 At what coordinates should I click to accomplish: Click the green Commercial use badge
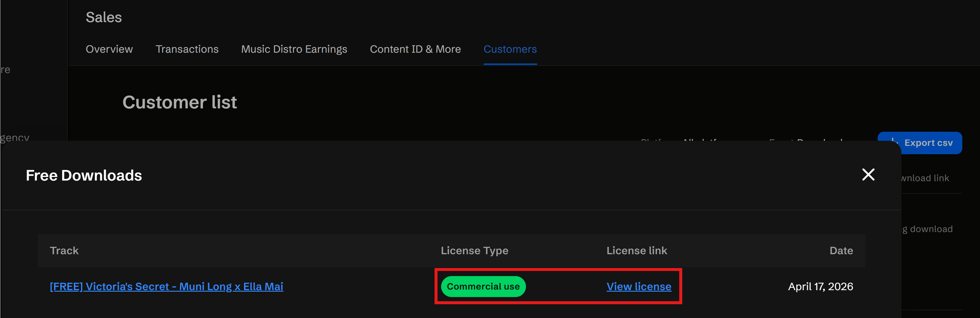[483, 287]
